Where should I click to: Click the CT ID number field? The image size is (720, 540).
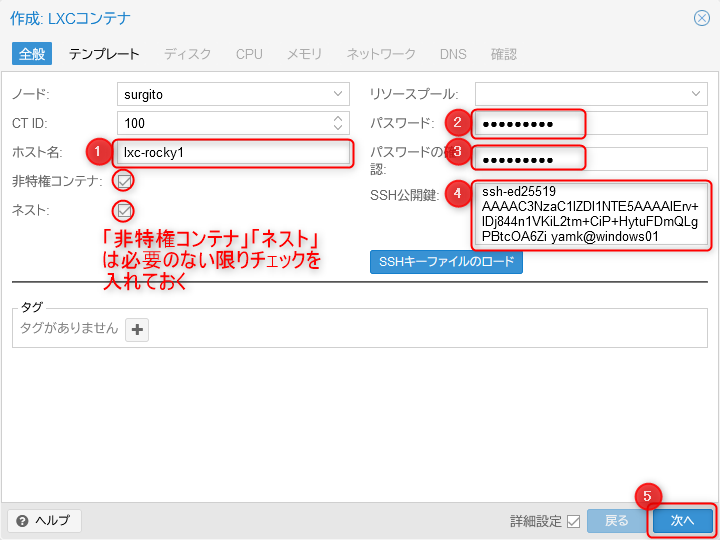pyautogui.click(x=222, y=124)
